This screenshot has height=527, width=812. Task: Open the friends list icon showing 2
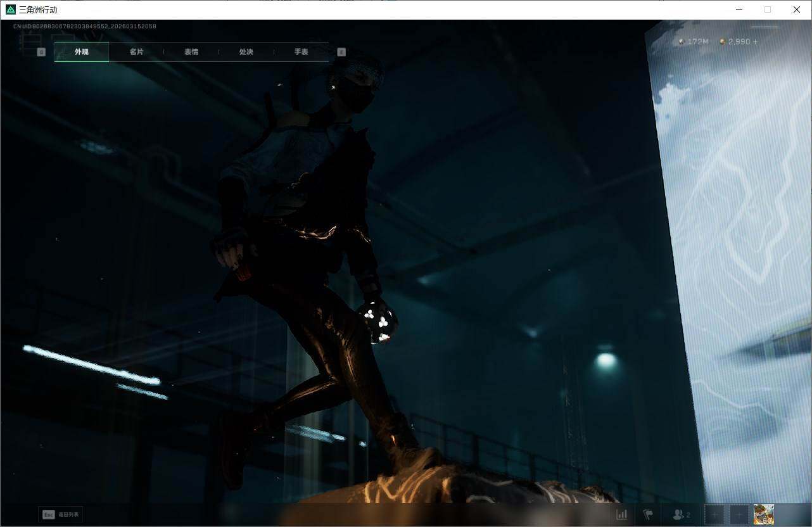pyautogui.click(x=682, y=514)
